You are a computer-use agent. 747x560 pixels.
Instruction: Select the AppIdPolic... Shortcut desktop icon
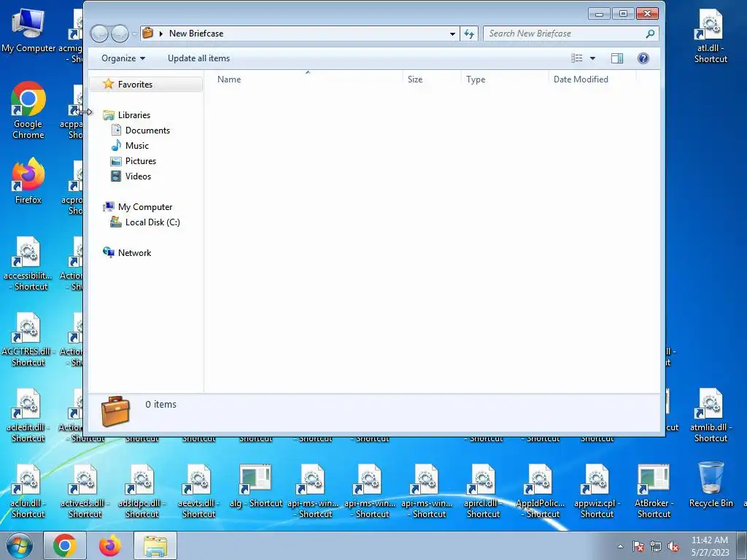pos(541,491)
